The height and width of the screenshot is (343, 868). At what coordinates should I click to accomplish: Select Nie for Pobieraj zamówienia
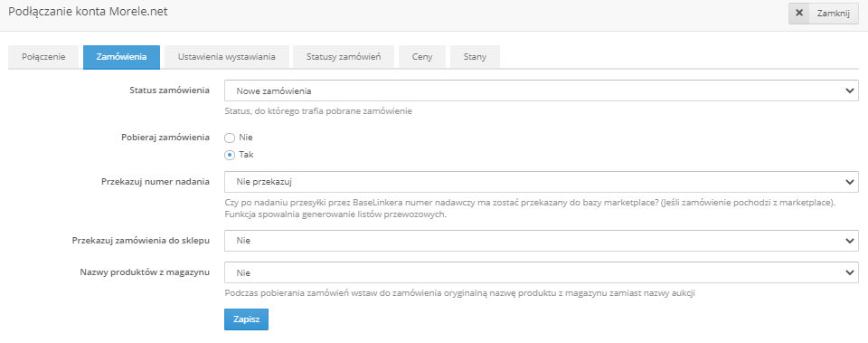point(229,138)
